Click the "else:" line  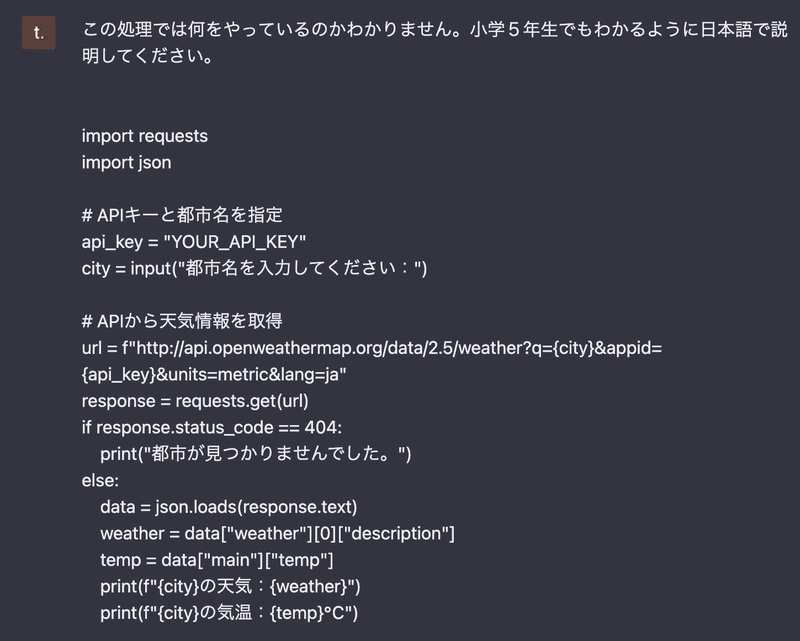(100, 480)
